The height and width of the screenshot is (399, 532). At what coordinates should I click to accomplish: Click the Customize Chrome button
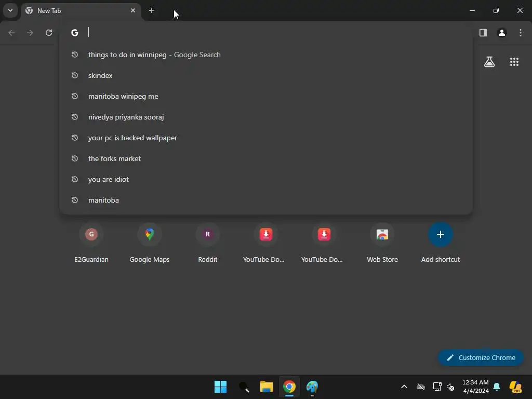point(481,357)
